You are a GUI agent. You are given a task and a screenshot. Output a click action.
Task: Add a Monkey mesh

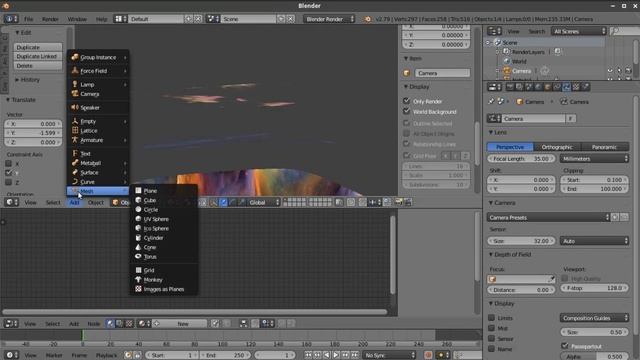coord(164,280)
